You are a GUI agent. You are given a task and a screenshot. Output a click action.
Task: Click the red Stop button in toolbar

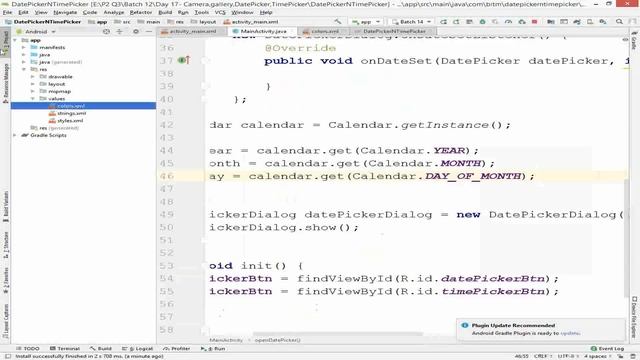click(534, 22)
